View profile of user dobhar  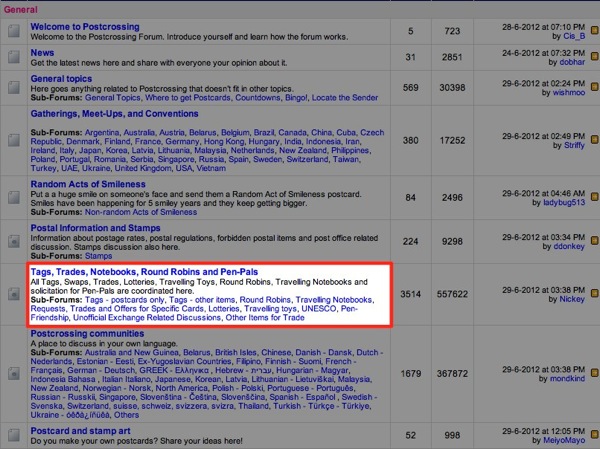[572, 62]
